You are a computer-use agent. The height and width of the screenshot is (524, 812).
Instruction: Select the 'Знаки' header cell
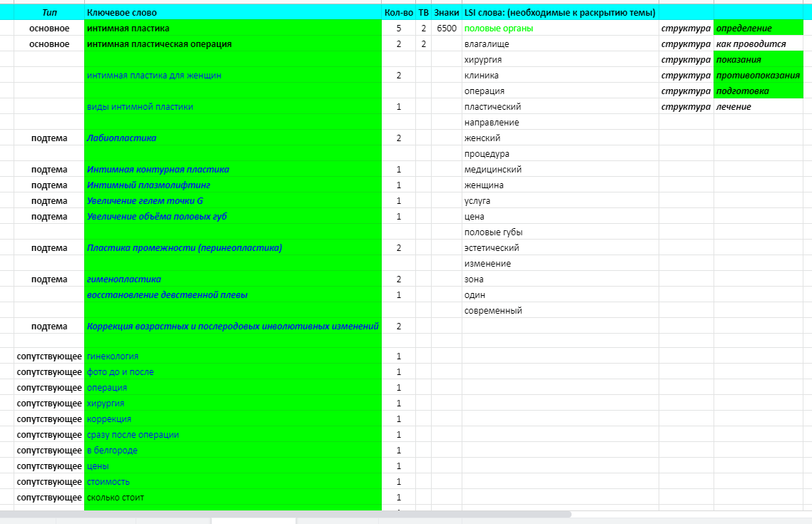447,12
